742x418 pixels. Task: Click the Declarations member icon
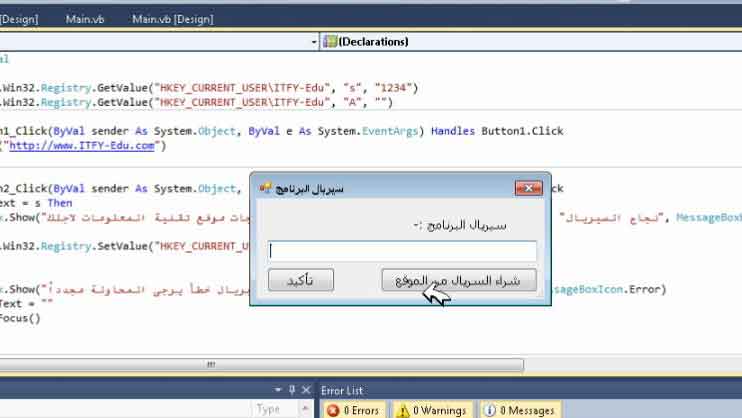pos(330,42)
